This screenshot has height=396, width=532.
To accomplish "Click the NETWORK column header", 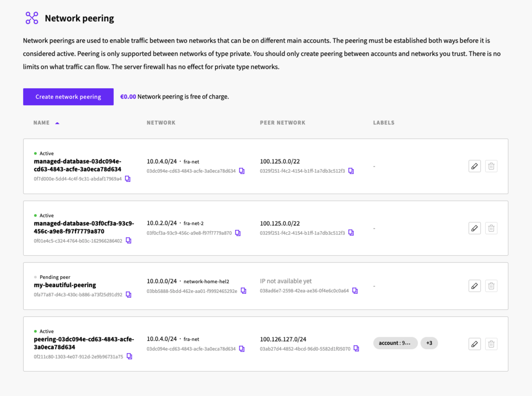I will pyautogui.click(x=161, y=123).
